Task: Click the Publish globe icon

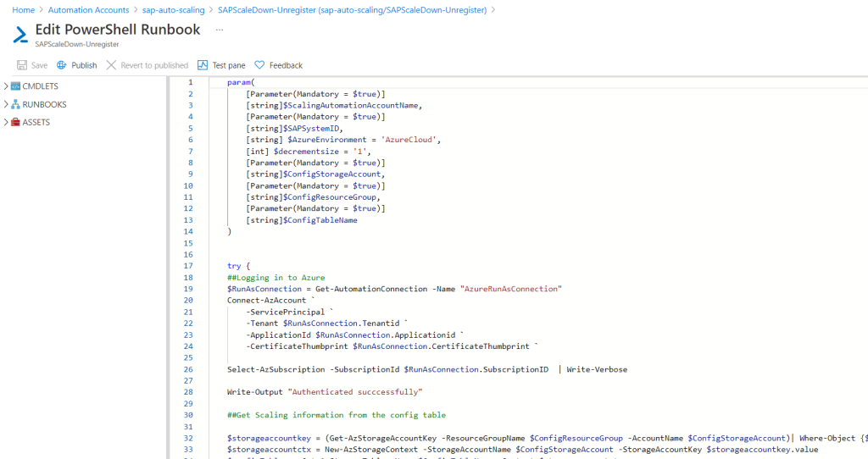Action: [x=61, y=65]
